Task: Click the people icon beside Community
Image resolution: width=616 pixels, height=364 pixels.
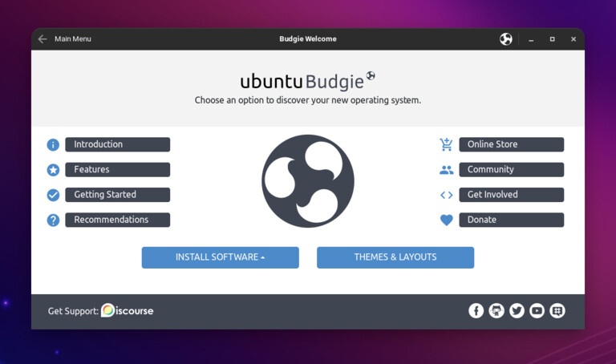Action: click(446, 170)
